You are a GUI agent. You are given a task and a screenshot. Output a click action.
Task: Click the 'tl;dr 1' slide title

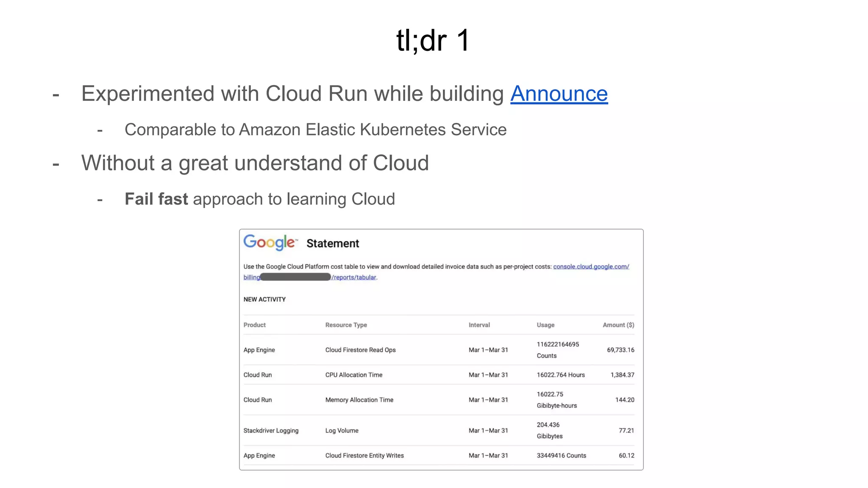coord(433,41)
